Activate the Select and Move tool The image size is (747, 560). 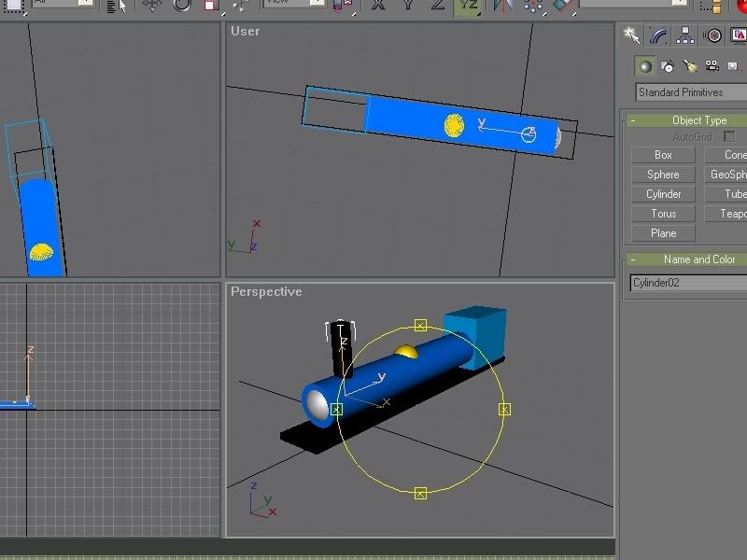tap(152, 6)
